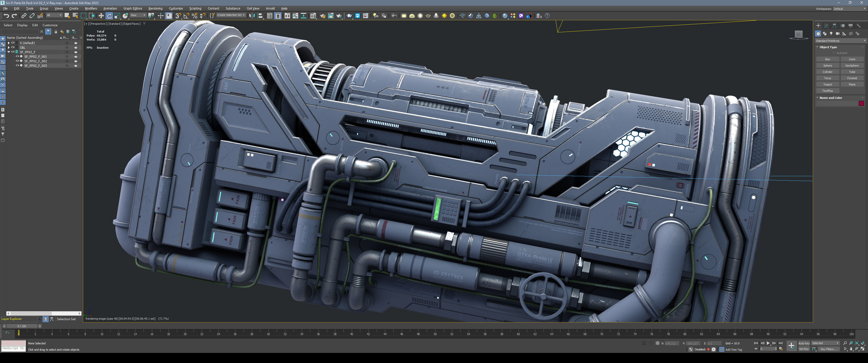Toggle the Auto Key button
Image resolution: width=868 pixels, height=363 pixels.
(804, 343)
